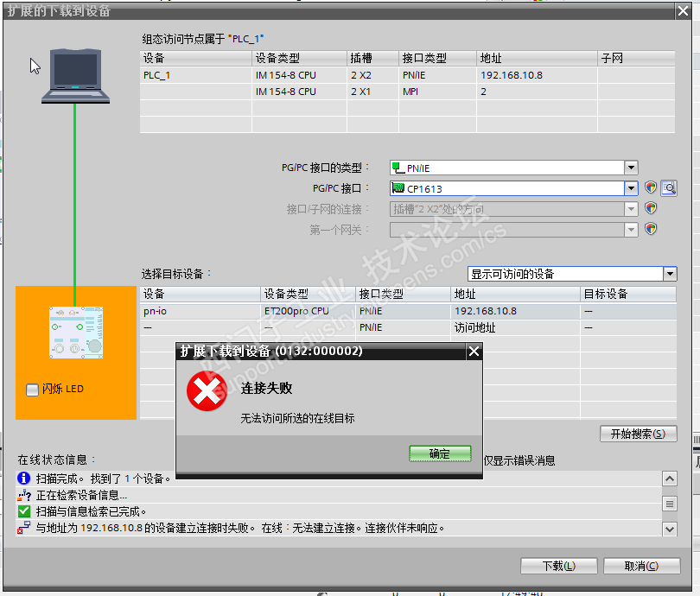Close the 扩展下载到设备 error dialog
Screen dimensions: 700x596
[x=474, y=352]
